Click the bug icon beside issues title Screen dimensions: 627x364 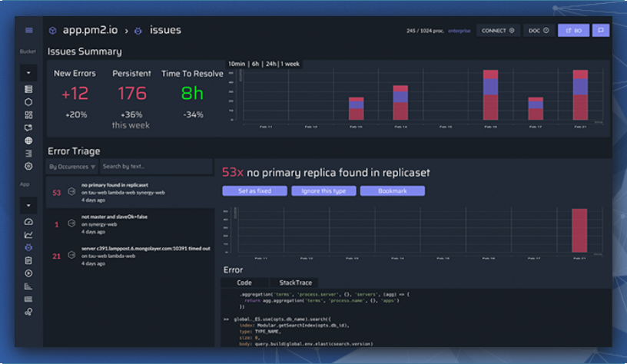point(138,31)
